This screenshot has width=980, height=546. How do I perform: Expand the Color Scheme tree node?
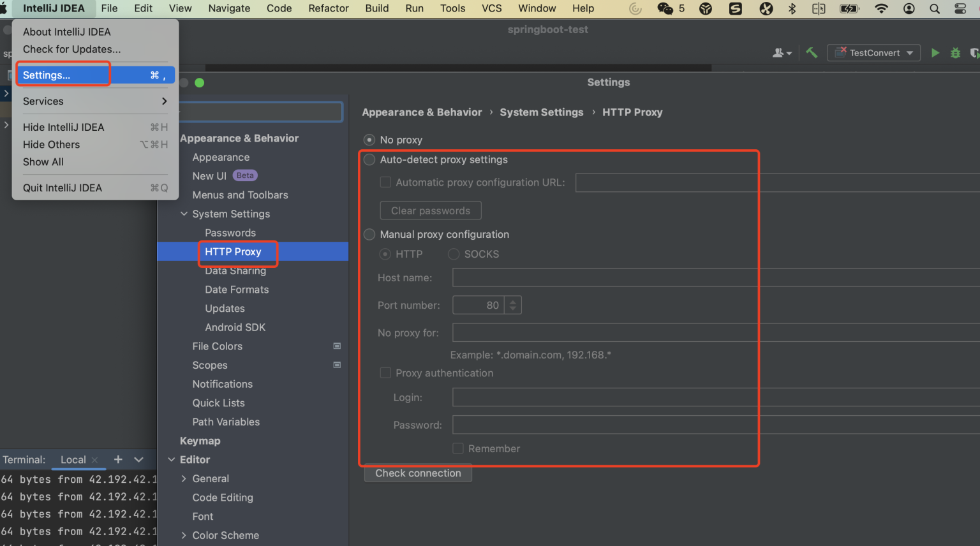pos(184,535)
